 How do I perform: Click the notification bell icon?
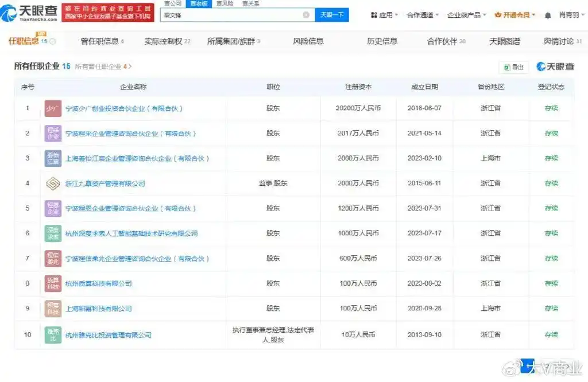[547, 15]
